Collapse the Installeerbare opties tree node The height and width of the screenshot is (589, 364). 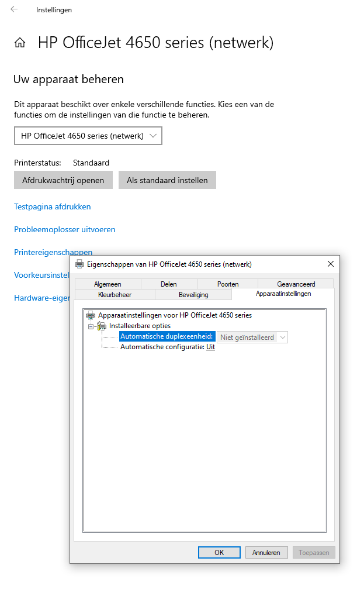click(x=91, y=326)
